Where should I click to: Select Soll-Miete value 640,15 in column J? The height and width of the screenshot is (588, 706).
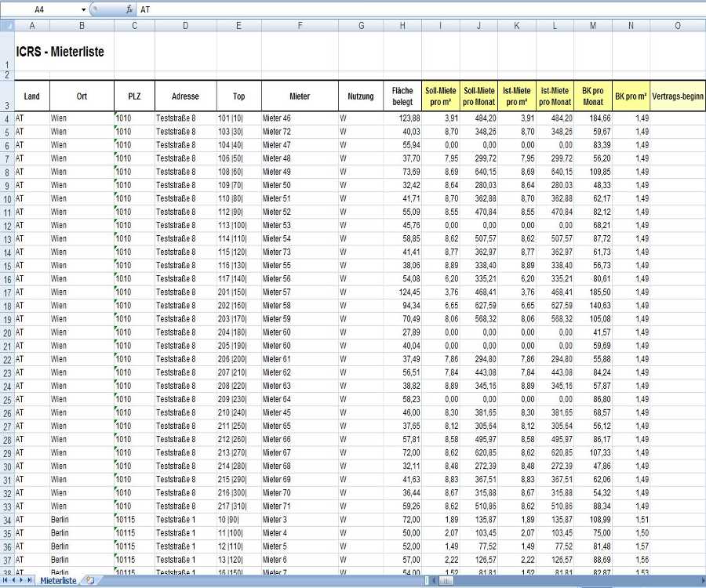479,172
